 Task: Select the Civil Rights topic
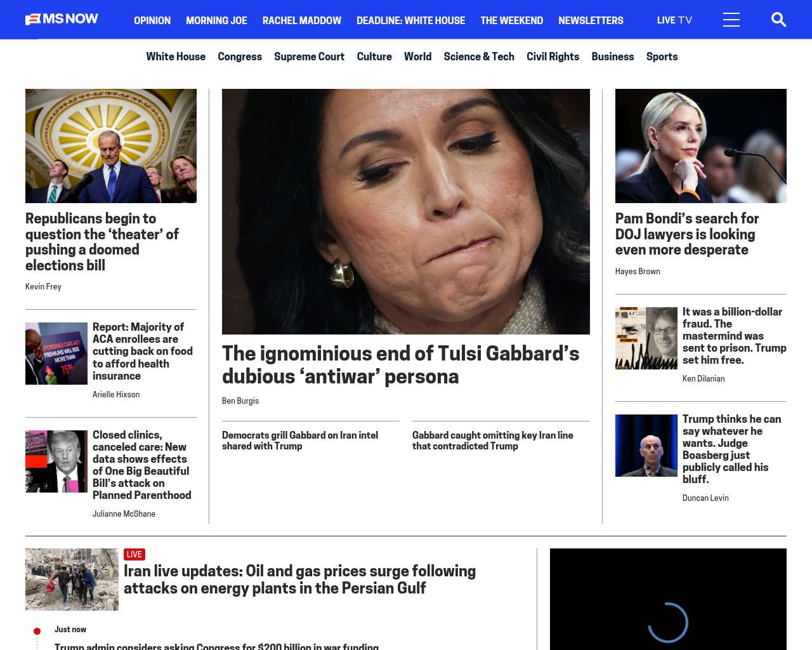point(553,56)
